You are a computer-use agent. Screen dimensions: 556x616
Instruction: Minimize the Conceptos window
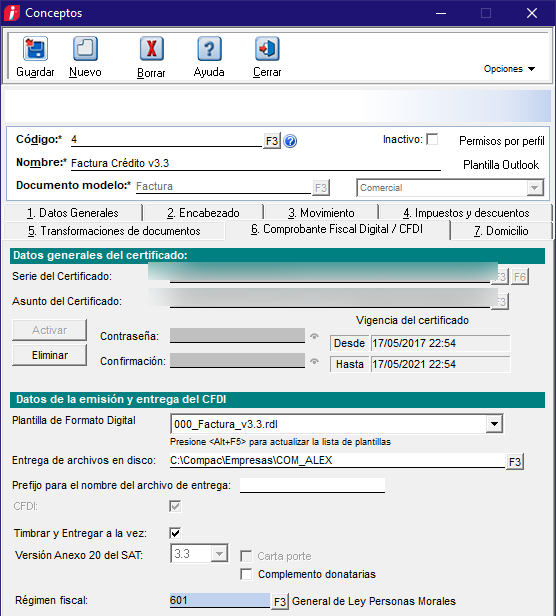[441, 13]
